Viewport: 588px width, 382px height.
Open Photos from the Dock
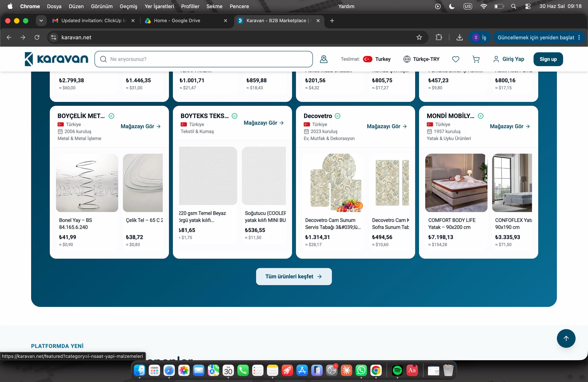tap(184, 370)
